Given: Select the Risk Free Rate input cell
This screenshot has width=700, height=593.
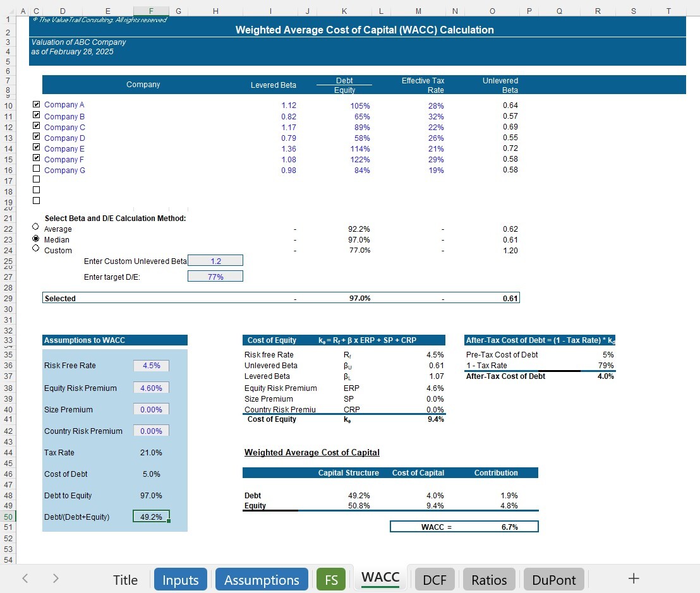Looking at the screenshot, I should 151,365.
